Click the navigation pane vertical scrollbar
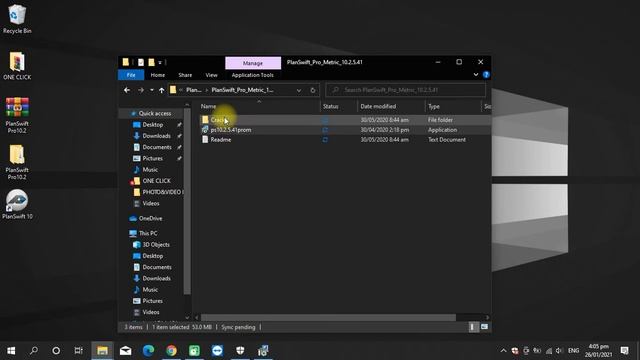Viewport: 640px width, 360px height. [187, 200]
